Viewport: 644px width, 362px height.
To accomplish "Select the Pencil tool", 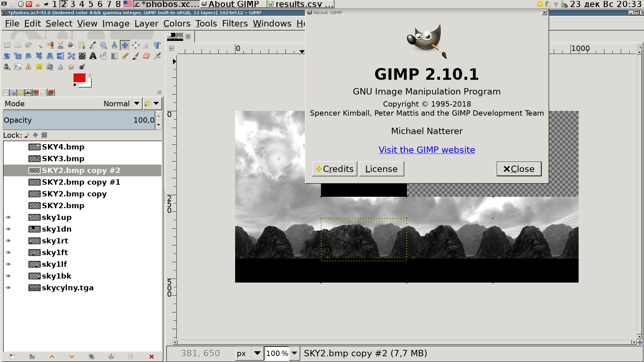I will (x=125, y=56).
